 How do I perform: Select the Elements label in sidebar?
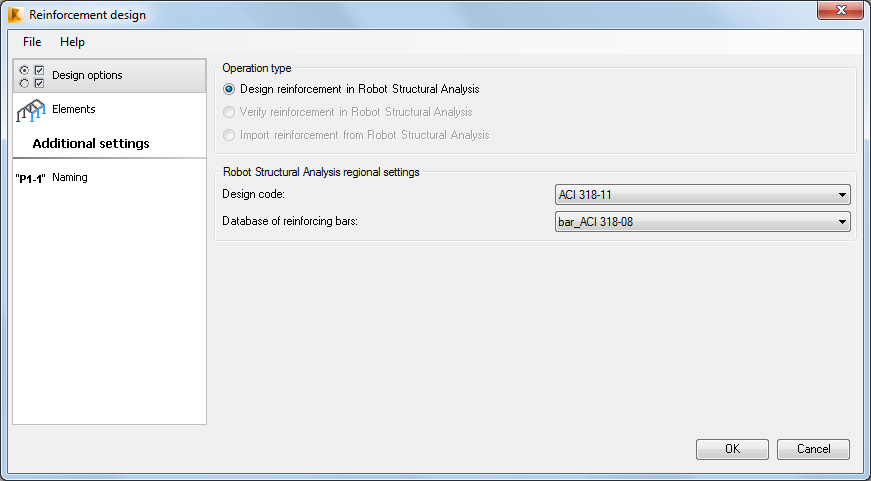pyautogui.click(x=74, y=109)
